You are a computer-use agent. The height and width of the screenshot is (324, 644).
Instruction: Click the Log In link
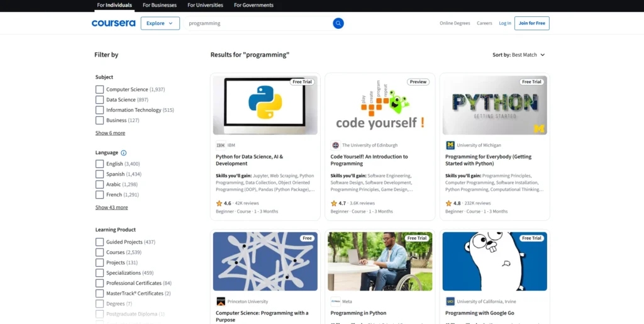pyautogui.click(x=505, y=23)
